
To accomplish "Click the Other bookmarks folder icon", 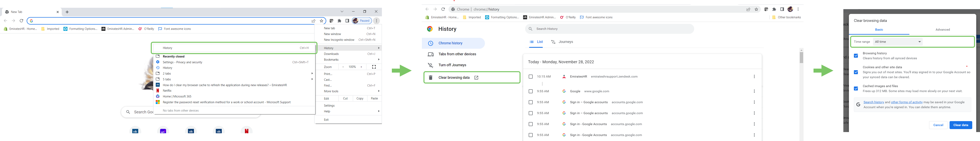I will point(774,18).
